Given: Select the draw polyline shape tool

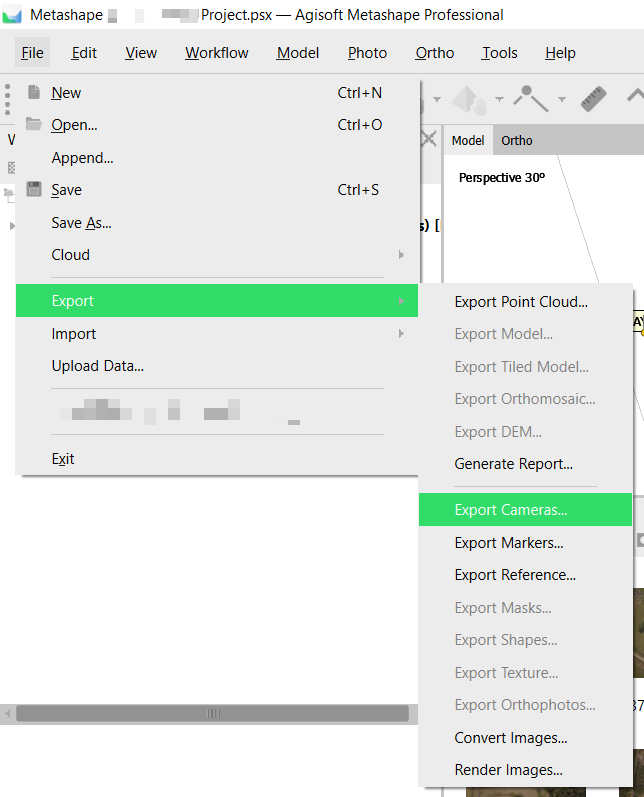Looking at the screenshot, I should click(531, 98).
